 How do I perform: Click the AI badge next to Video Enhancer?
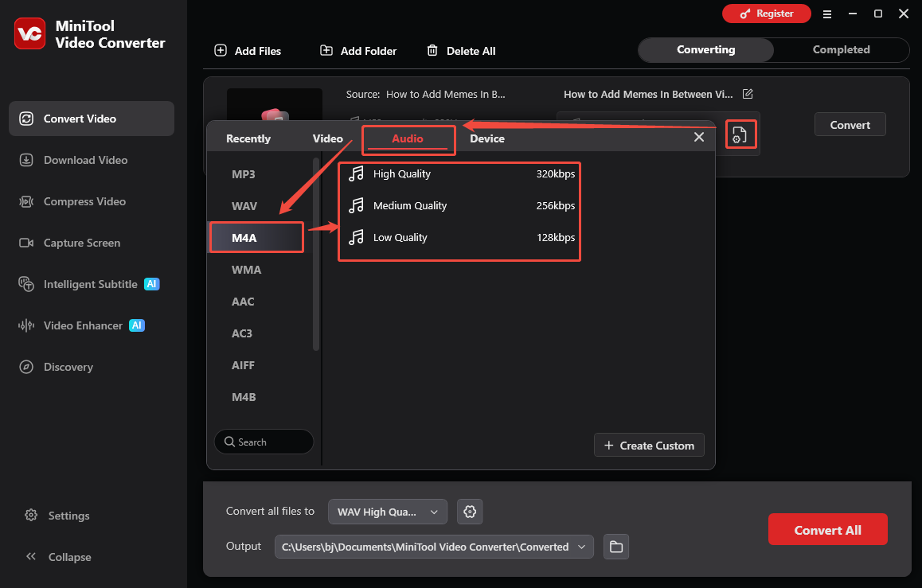[x=137, y=325]
